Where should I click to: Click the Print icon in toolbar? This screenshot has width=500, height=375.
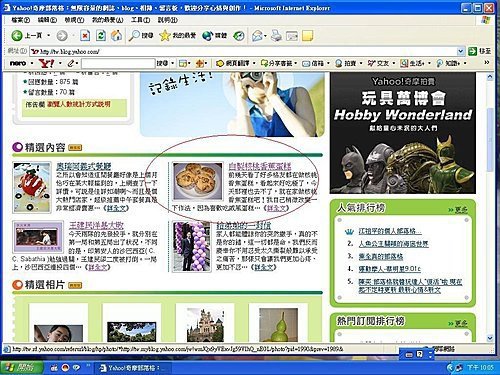pos(276,36)
